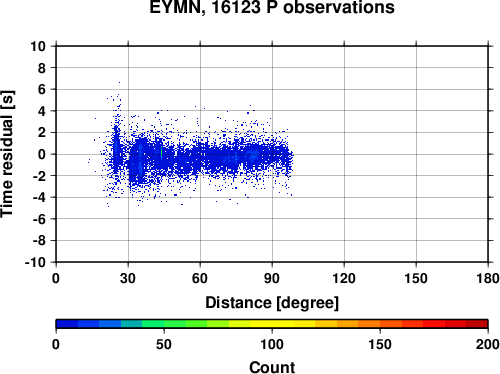Click the orange segment near count 150
500x374 pixels.
369,324
